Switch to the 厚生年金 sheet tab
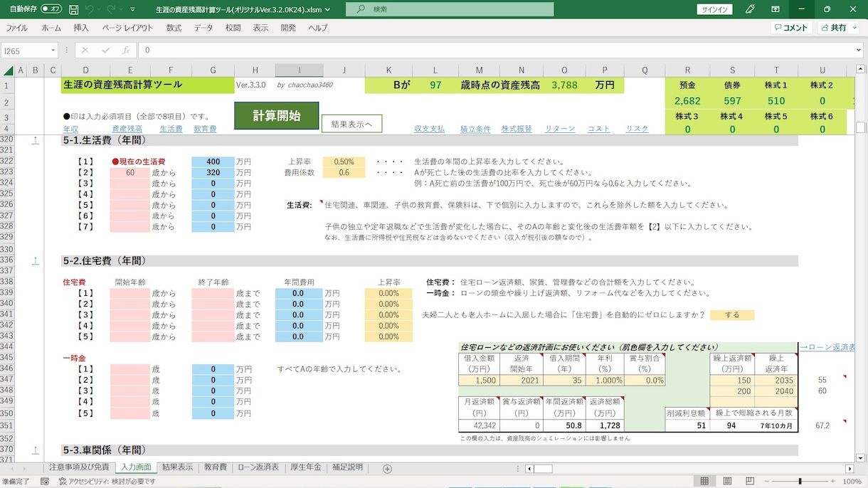 [x=306, y=467]
